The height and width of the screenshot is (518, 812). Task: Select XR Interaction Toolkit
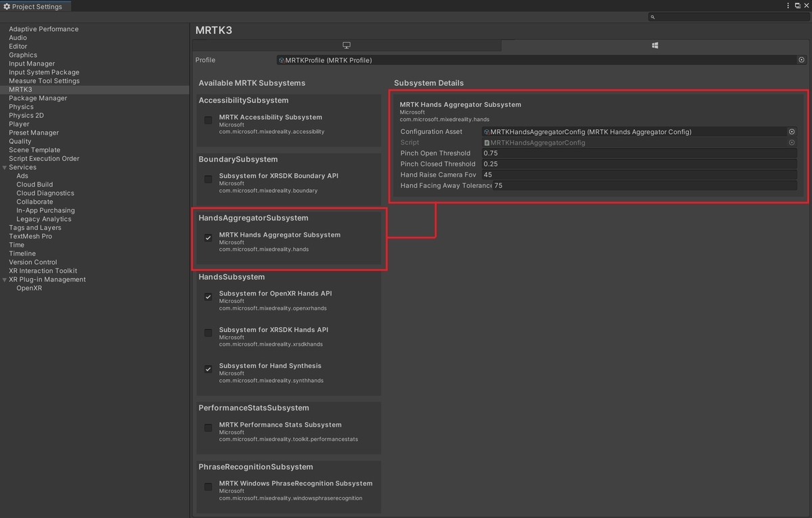click(43, 270)
